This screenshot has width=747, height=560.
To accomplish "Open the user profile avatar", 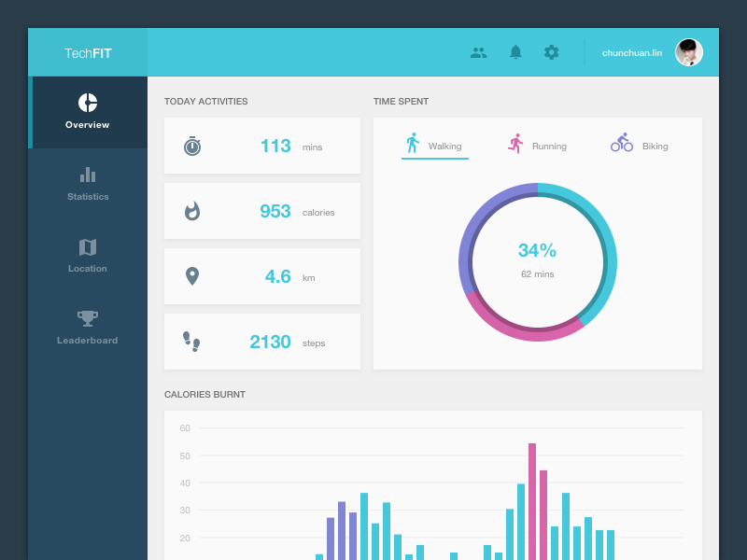I will pyautogui.click(x=689, y=52).
